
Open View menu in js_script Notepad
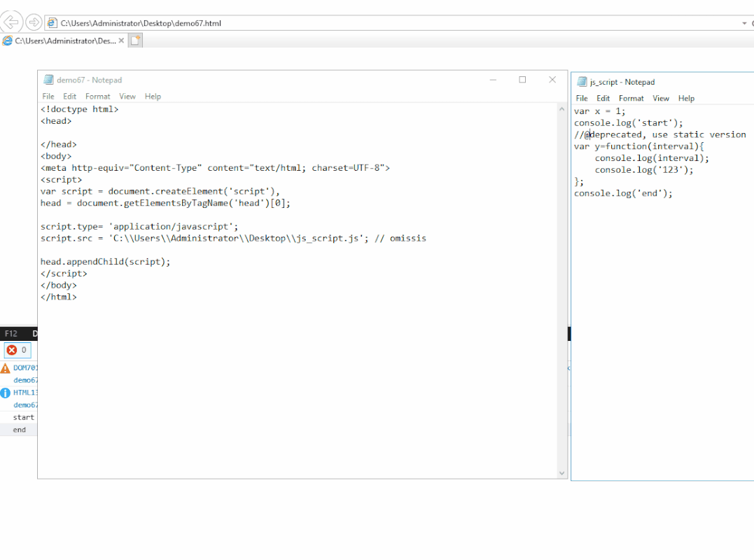point(661,99)
